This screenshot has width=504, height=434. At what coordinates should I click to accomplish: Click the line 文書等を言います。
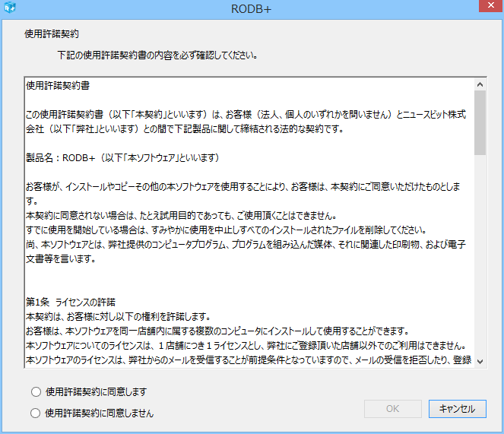pos(61,258)
